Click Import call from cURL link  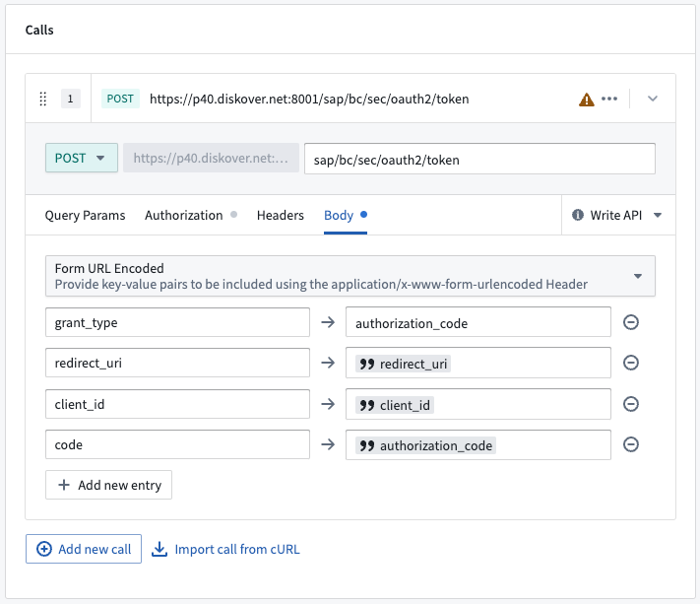(x=225, y=549)
